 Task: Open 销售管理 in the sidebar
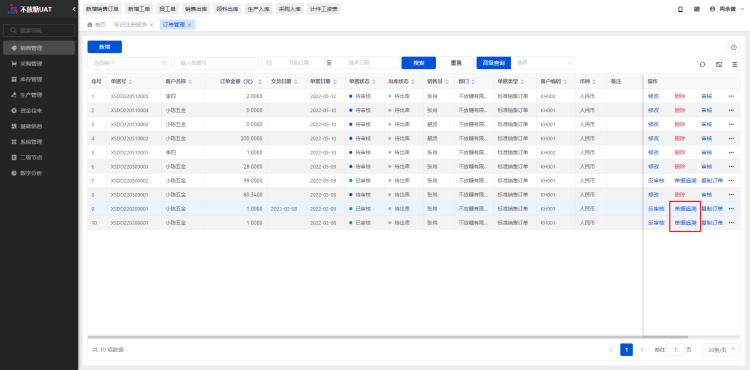39,48
